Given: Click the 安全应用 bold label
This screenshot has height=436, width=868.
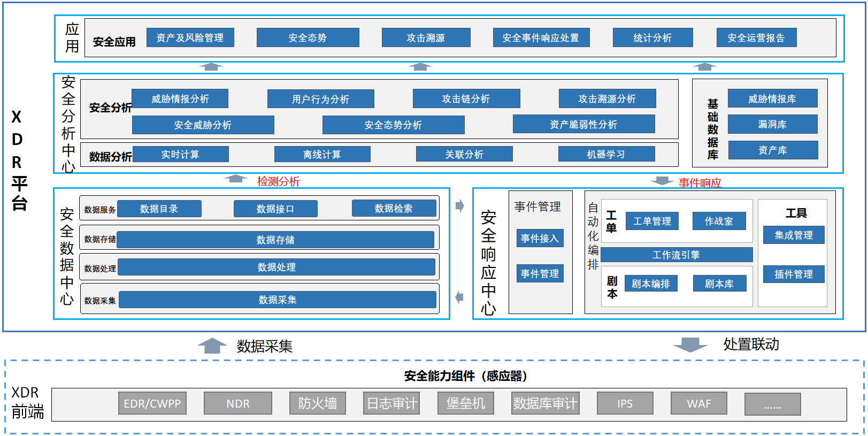Looking at the screenshot, I should (x=114, y=42).
